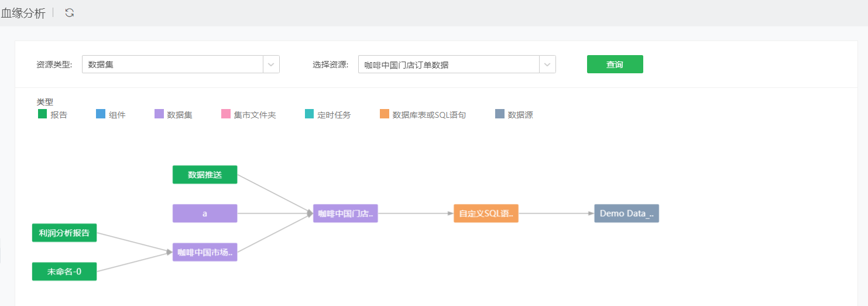
Task: Expand the 选择资源 dropdown arrow
Action: pyautogui.click(x=547, y=64)
